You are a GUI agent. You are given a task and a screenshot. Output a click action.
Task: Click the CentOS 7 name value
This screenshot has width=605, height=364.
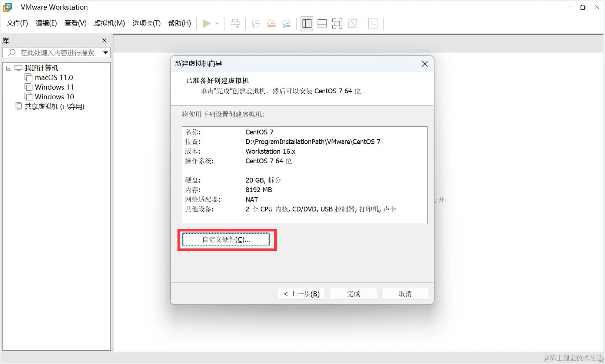click(x=259, y=132)
